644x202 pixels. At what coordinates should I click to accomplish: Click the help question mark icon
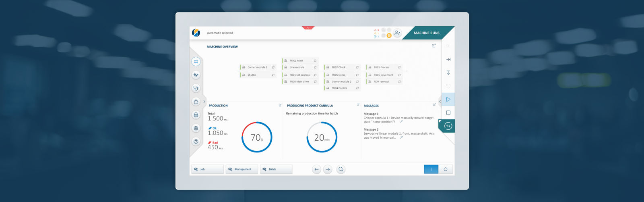point(196,142)
